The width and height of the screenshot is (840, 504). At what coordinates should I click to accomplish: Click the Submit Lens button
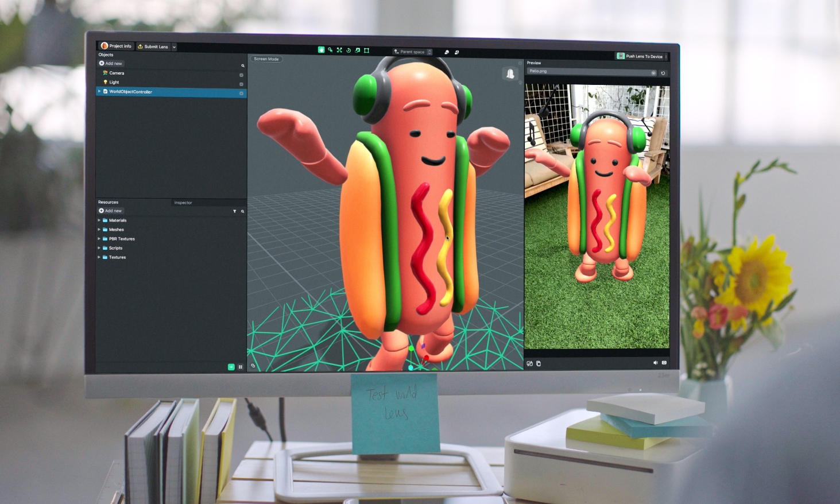153,46
